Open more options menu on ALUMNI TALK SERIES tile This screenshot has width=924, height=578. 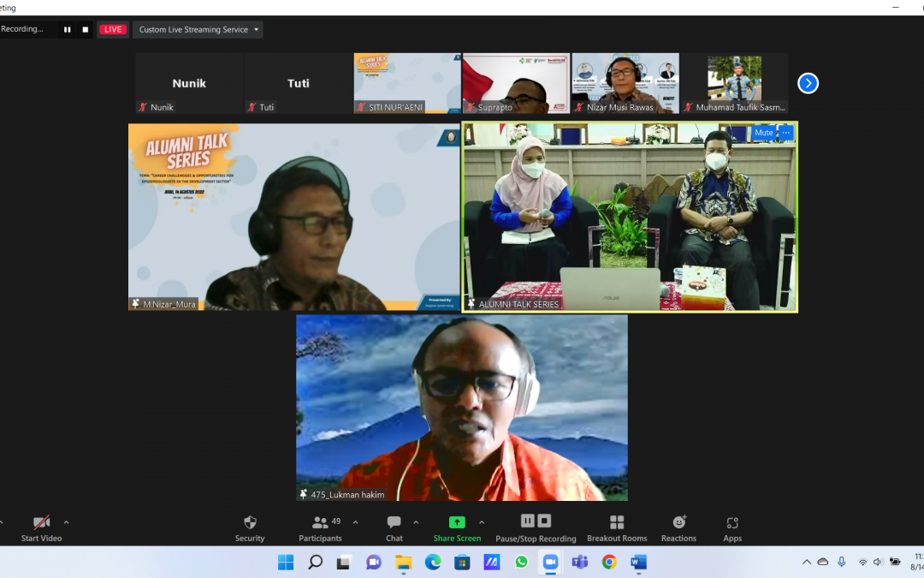click(785, 133)
